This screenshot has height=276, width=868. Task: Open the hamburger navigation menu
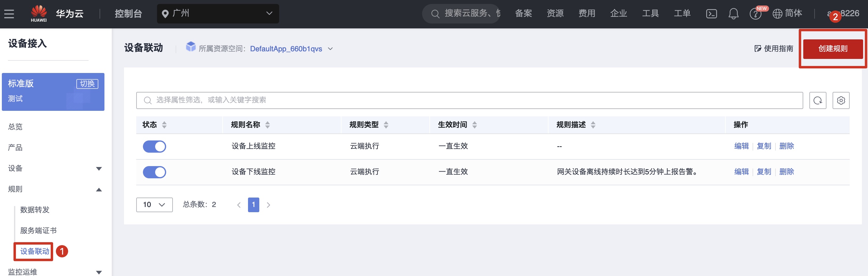9,14
